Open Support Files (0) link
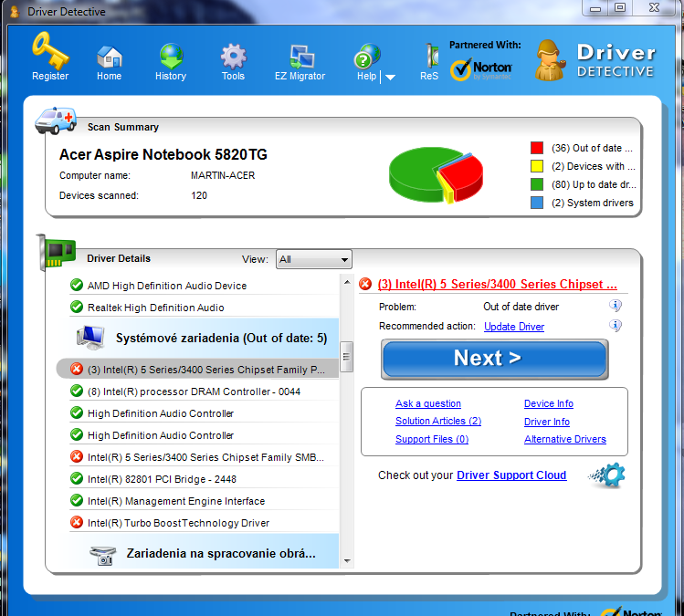The height and width of the screenshot is (616, 684). click(x=432, y=439)
